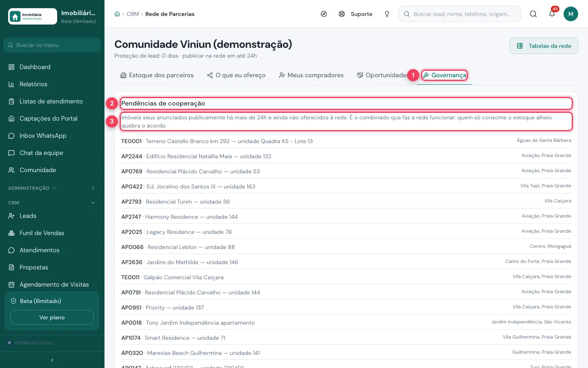Switch to Estoque dos parceiros tab
Viewport: 588px width, 368px height.
click(157, 75)
